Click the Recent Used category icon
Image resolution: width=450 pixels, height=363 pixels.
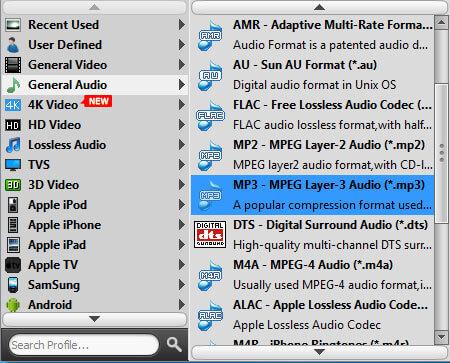click(13, 25)
